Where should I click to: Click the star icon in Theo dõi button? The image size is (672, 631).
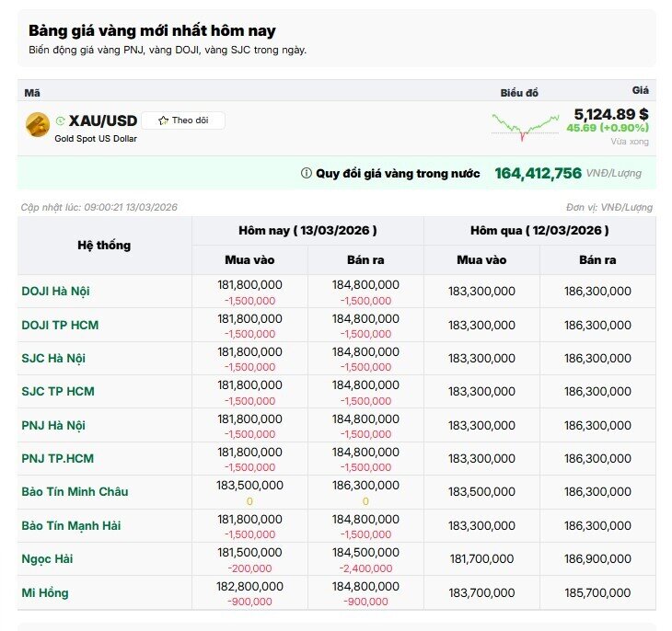pyautogui.click(x=163, y=120)
